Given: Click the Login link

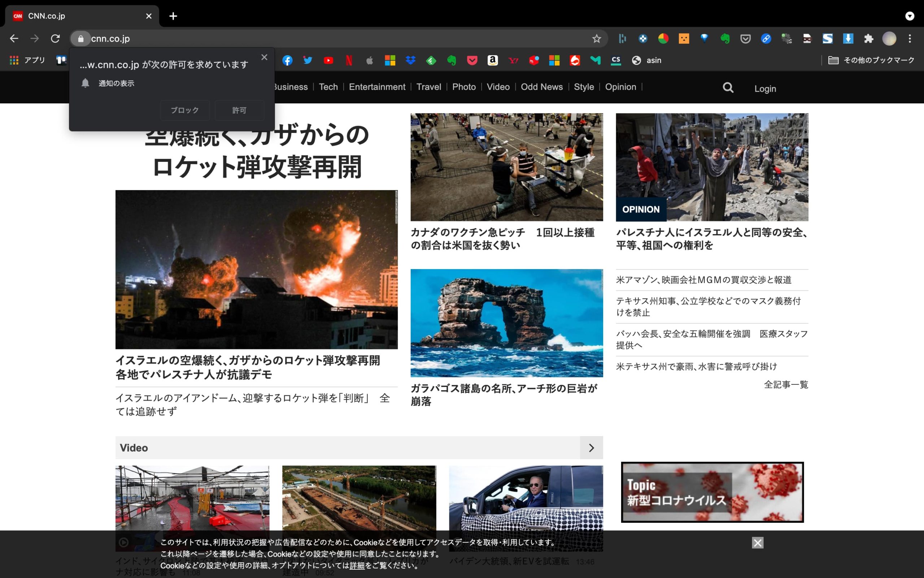Looking at the screenshot, I should [765, 89].
